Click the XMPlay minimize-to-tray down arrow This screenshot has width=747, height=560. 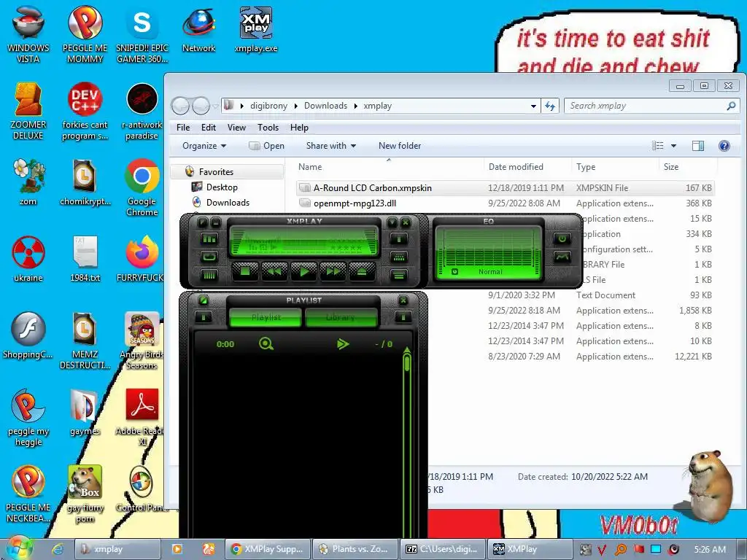(x=392, y=222)
